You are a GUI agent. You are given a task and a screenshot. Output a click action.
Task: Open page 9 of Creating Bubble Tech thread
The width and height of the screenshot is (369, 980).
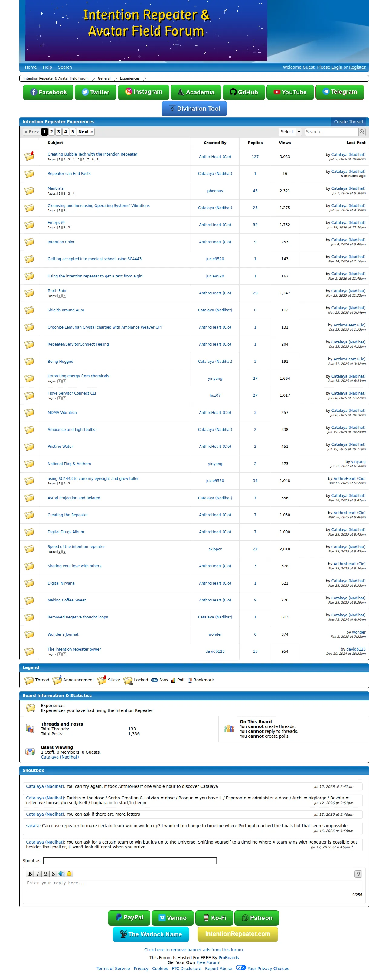coord(97,159)
